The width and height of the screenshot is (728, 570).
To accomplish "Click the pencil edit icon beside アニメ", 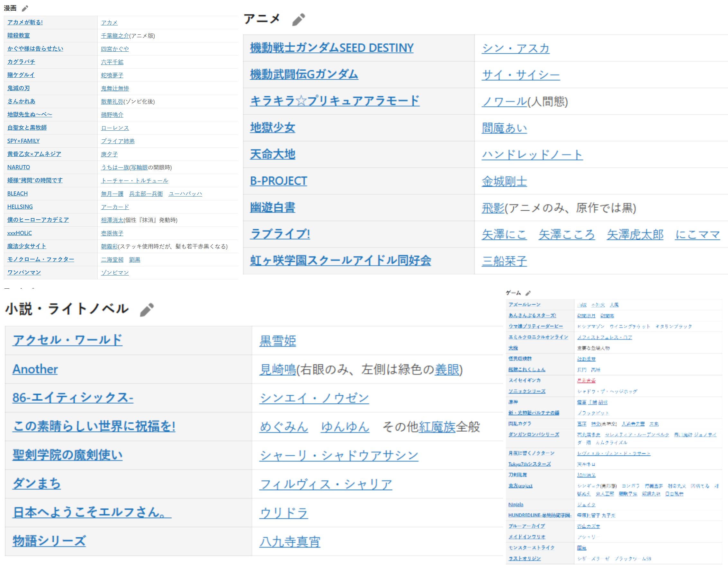I will [298, 19].
